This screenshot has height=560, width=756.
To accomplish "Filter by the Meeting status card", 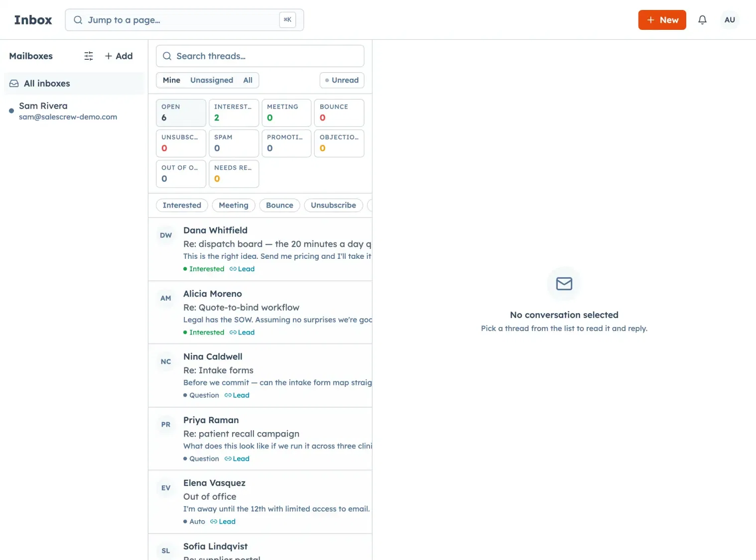I will point(286,113).
